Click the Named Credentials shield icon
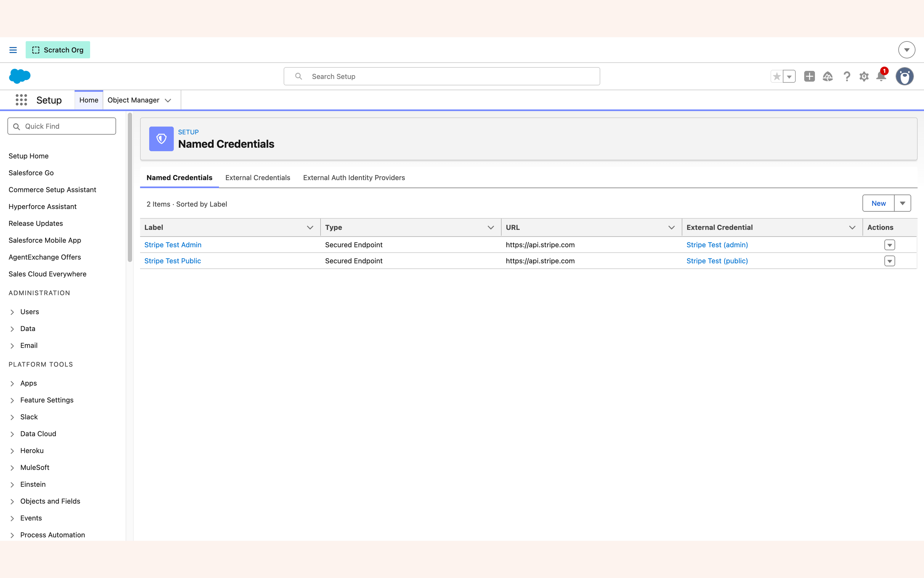Viewport: 924px width, 578px height. 161,139
